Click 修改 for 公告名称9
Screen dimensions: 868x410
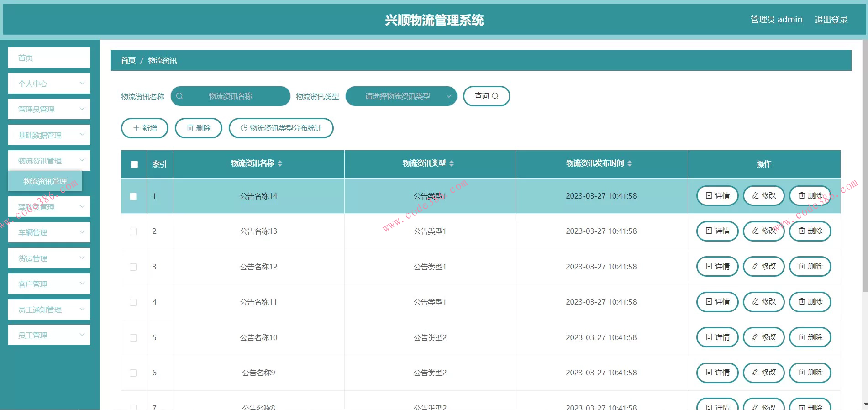pos(764,373)
